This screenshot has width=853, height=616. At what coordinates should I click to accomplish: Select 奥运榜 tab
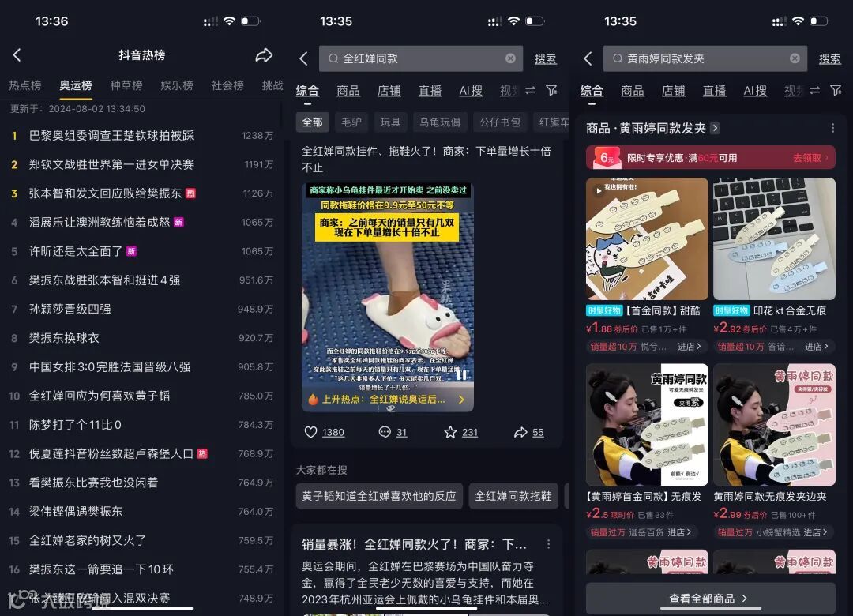pos(76,85)
